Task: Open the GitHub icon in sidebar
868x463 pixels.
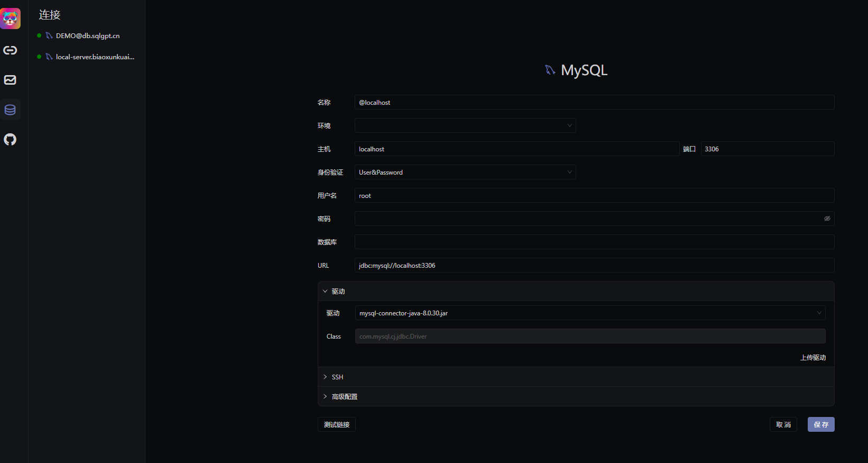Action: click(x=10, y=139)
